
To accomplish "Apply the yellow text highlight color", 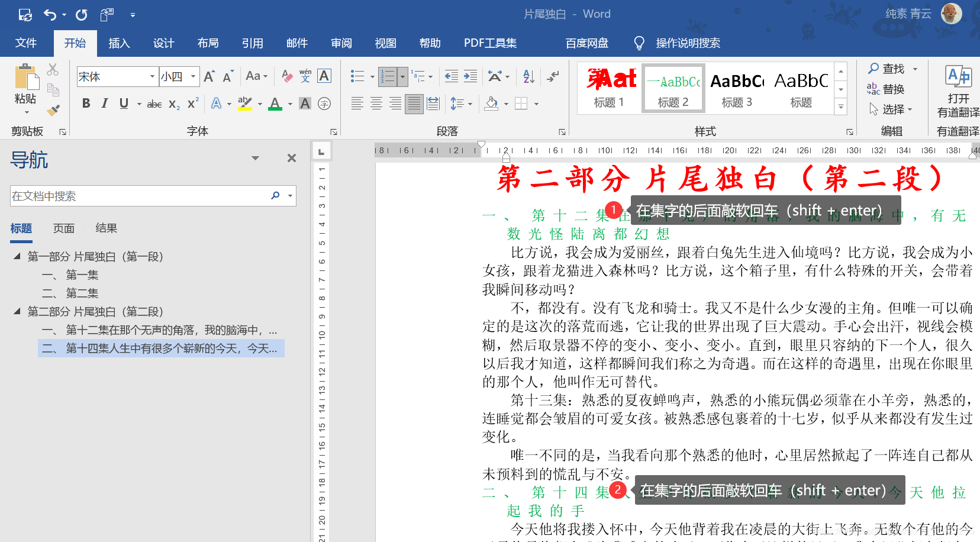I will pyautogui.click(x=244, y=104).
